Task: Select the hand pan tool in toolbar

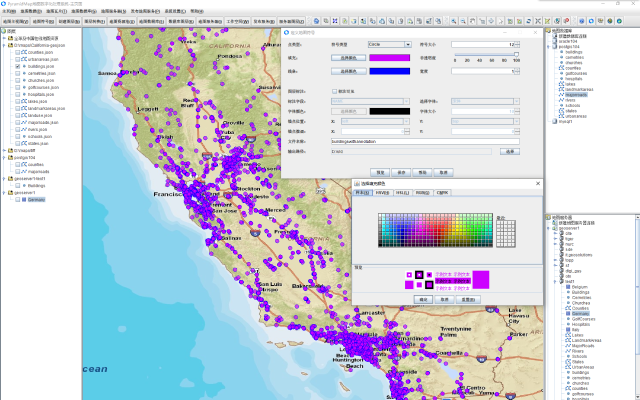Action: [x=473, y=21]
